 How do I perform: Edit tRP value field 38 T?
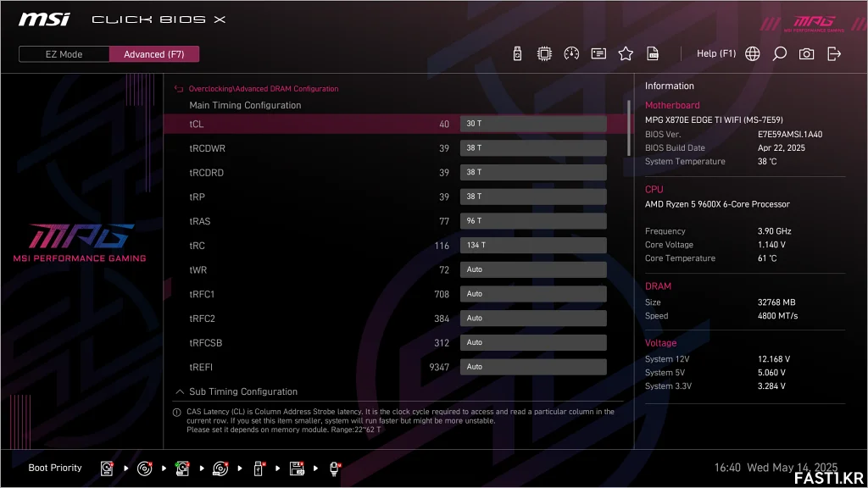click(533, 197)
